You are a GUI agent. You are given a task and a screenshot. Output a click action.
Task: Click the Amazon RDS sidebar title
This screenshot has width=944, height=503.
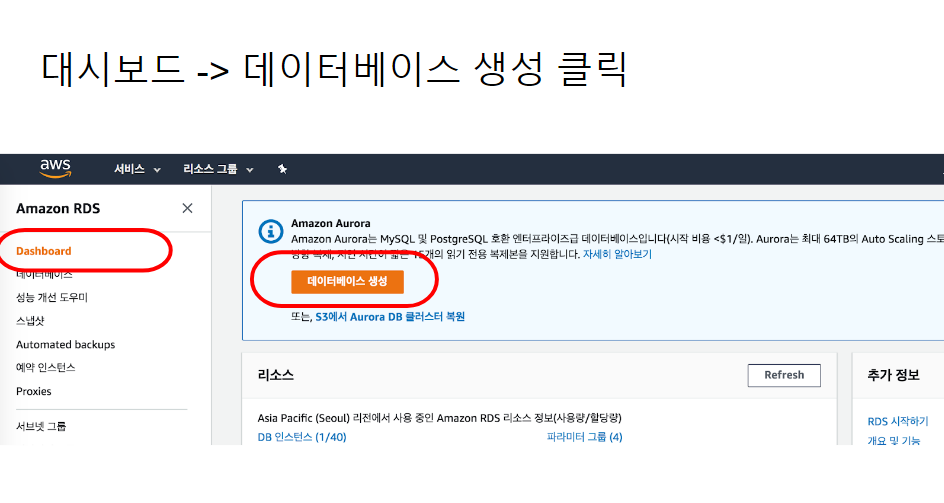click(x=58, y=208)
